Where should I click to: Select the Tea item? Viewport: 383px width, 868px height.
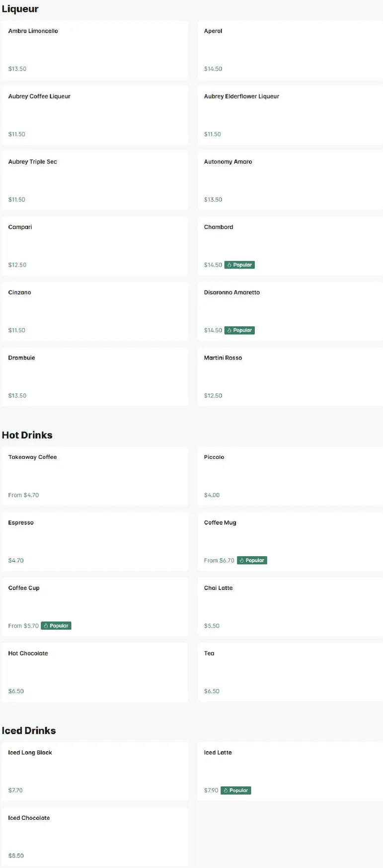coord(290,672)
